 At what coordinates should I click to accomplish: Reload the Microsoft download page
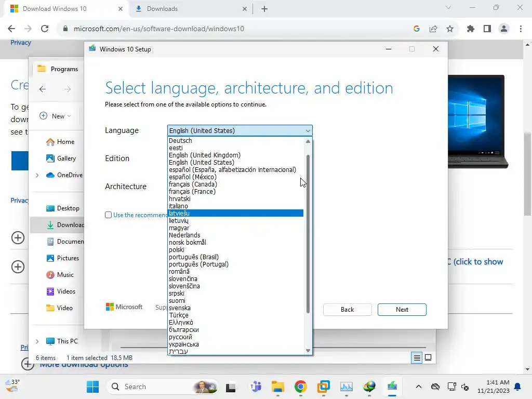[x=45, y=29]
